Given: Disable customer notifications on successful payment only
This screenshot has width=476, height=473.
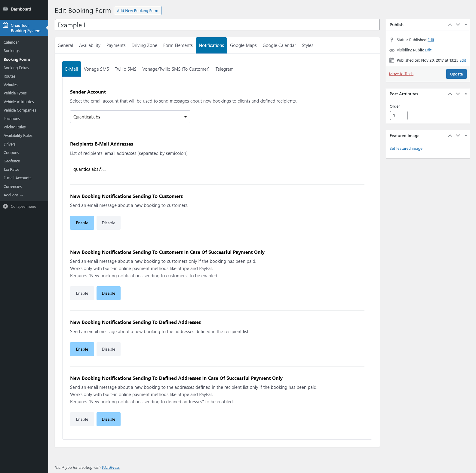Looking at the screenshot, I should (x=109, y=293).
